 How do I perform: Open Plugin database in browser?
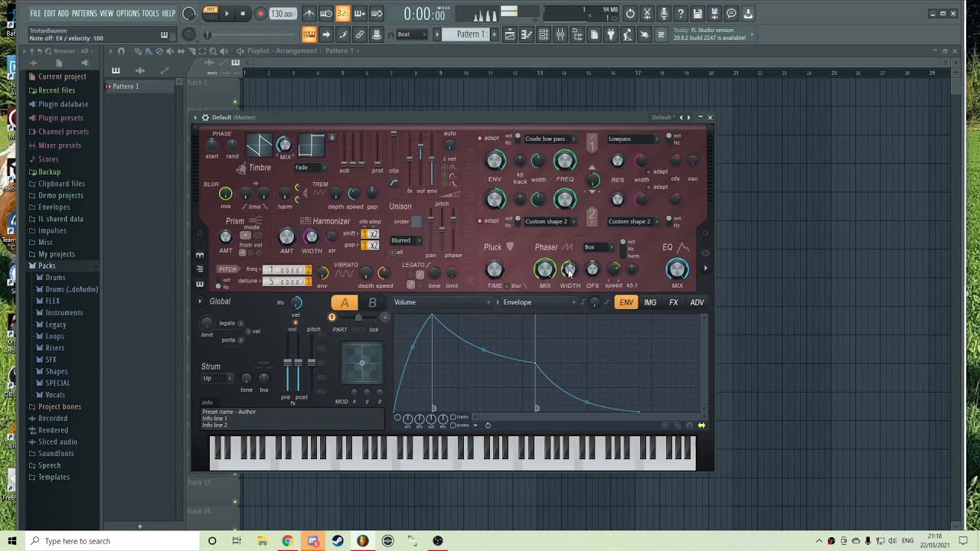click(x=63, y=104)
